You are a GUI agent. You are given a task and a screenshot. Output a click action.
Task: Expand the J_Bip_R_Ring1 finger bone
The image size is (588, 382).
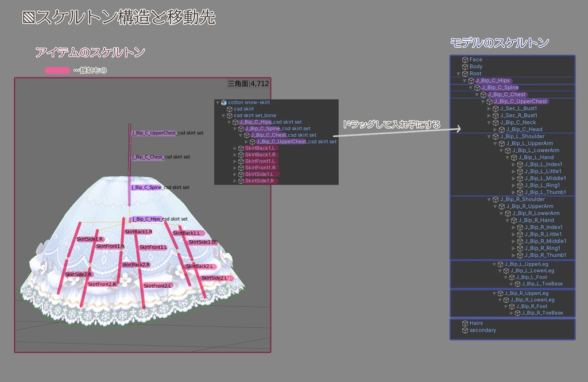pyautogui.click(x=514, y=248)
